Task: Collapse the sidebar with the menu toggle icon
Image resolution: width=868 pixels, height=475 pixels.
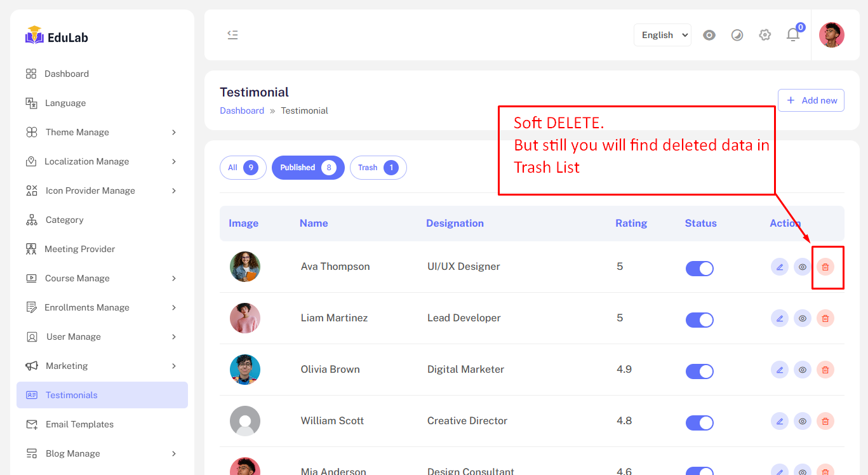Action: (232, 35)
